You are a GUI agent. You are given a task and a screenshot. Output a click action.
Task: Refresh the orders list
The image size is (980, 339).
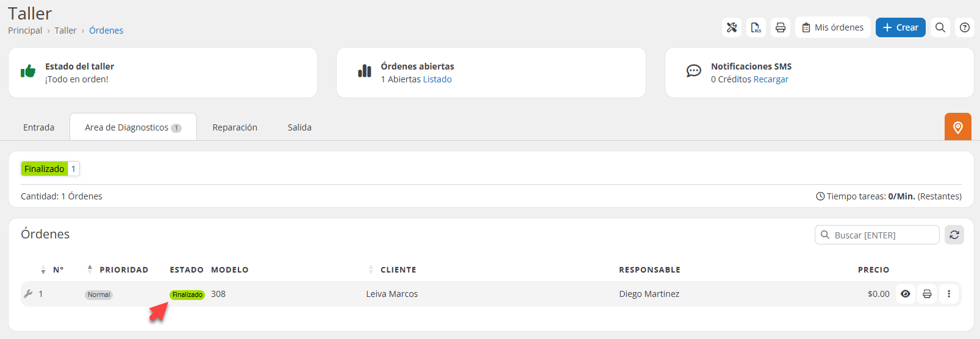tap(954, 235)
